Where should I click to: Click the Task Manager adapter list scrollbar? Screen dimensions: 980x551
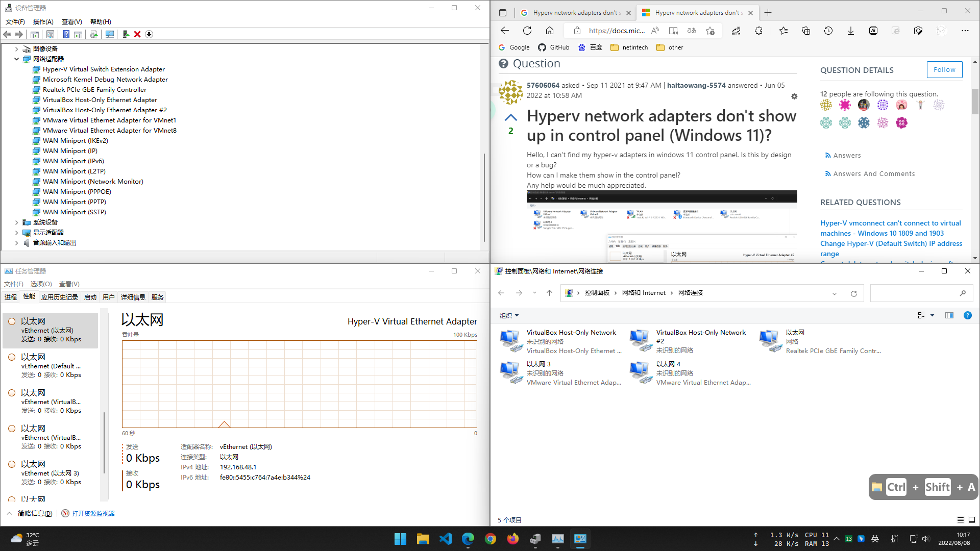[104, 443]
